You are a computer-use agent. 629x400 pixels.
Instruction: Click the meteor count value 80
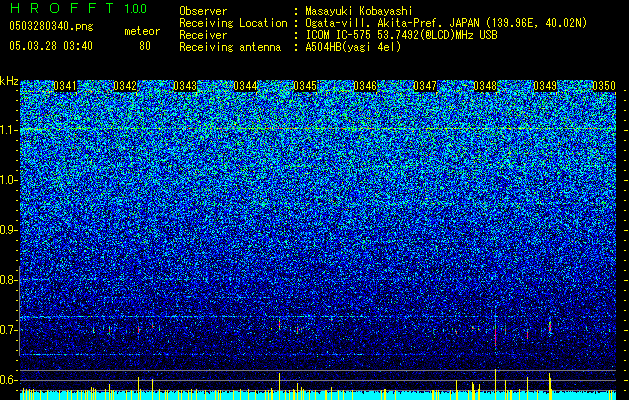pyautogui.click(x=145, y=46)
